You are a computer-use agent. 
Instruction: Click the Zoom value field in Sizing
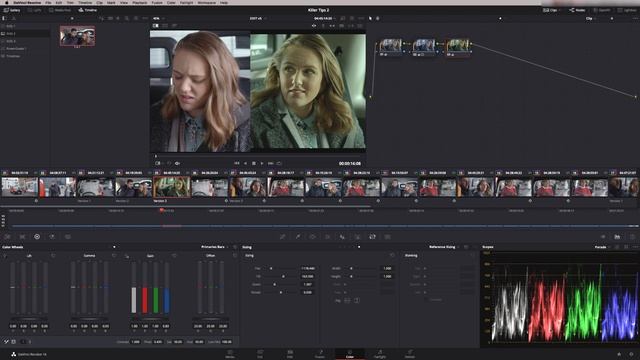tap(307, 284)
